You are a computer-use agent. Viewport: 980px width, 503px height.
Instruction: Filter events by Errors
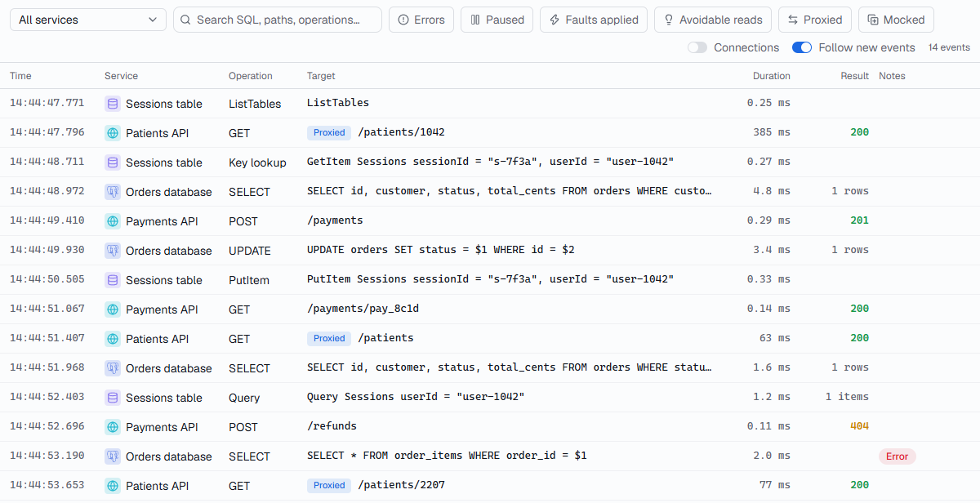(421, 20)
